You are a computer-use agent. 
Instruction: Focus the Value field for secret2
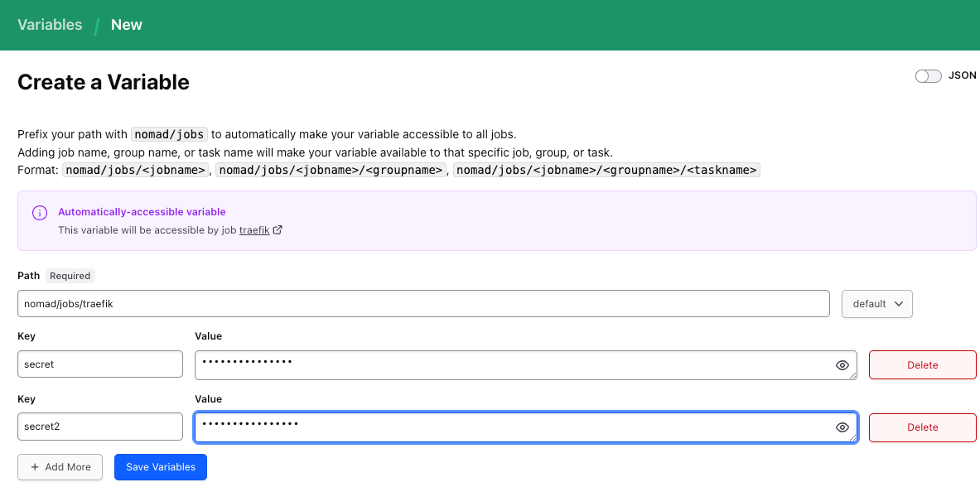514,427
